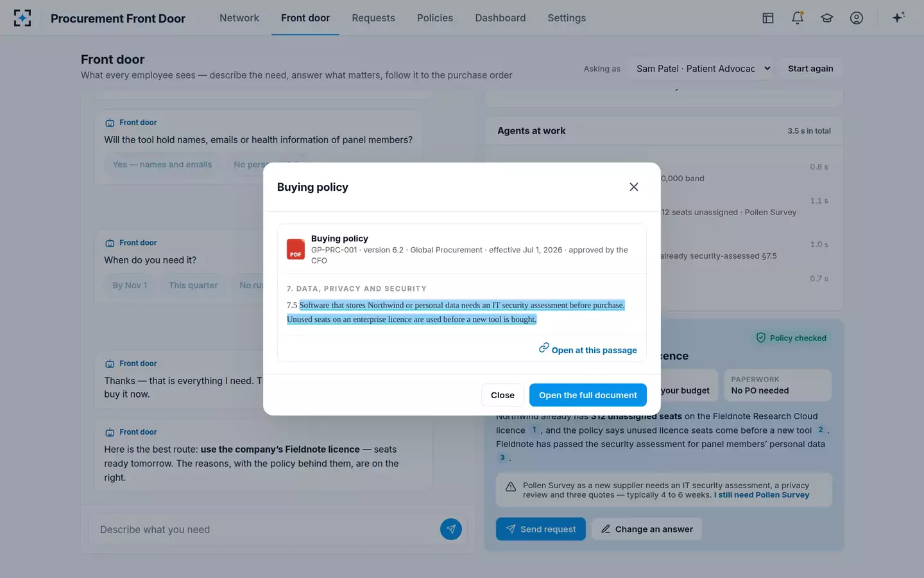The height and width of the screenshot is (578, 924).
Task: Choose the This quarter answer chip
Action: [193, 285]
